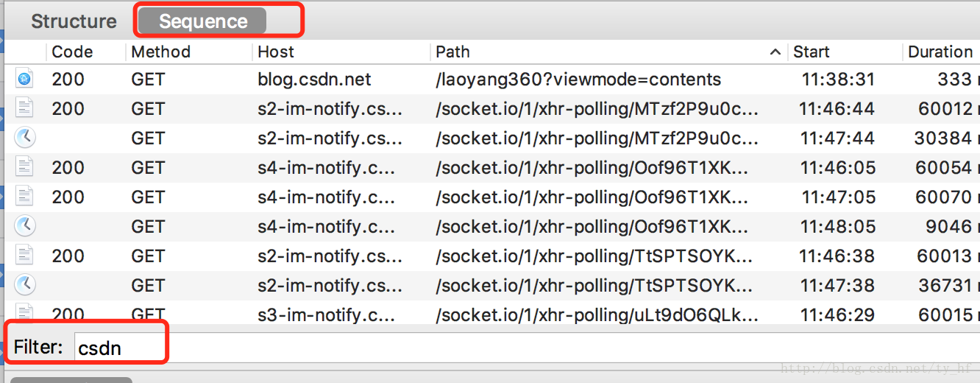Click the clock icon of the 11:47:38 pending request
980x383 pixels.
pos(25,285)
